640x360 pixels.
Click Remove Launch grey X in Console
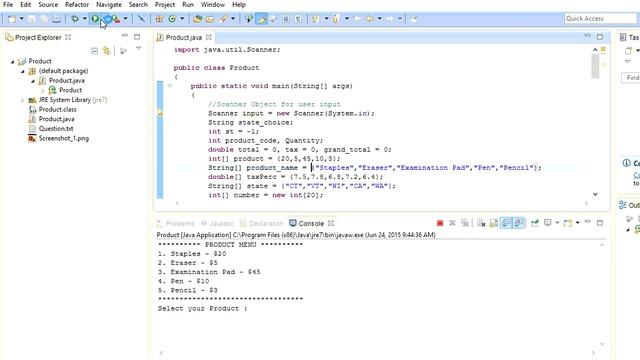click(452, 223)
